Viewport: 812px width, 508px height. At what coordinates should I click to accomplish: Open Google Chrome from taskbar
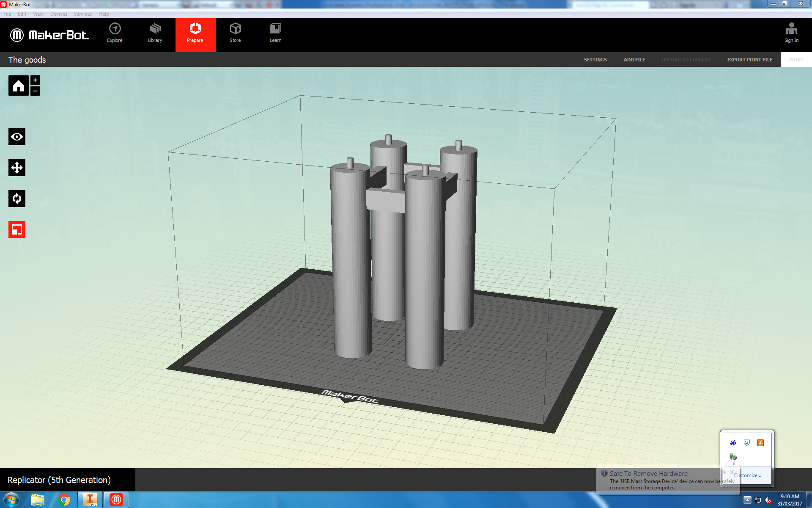[x=64, y=500]
